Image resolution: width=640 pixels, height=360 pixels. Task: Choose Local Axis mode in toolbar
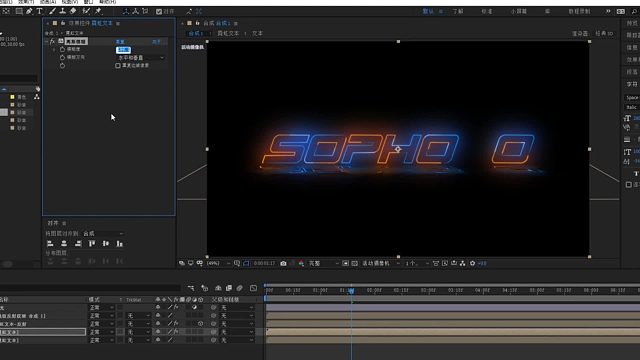[x=126, y=11]
